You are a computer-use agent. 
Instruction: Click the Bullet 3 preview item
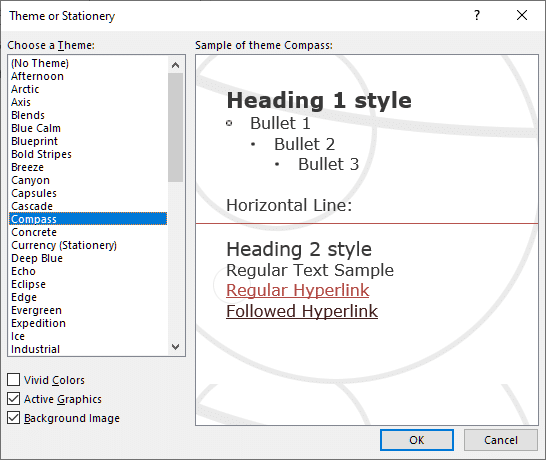pos(329,164)
